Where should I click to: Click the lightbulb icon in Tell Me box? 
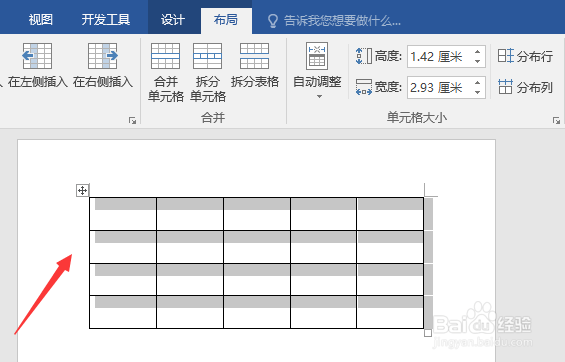pyautogui.click(x=273, y=21)
